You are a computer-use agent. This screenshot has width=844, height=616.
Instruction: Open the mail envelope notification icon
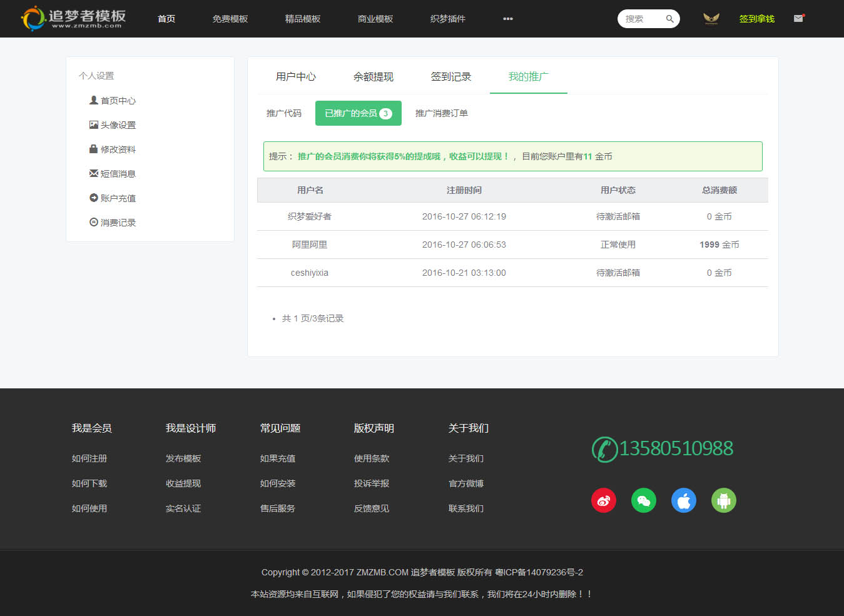coord(798,19)
